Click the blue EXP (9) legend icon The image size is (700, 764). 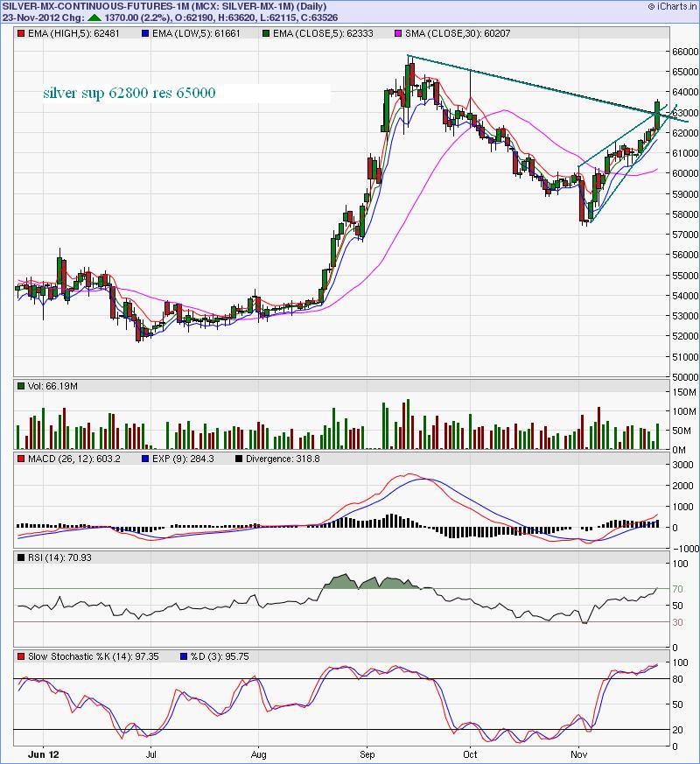(x=144, y=457)
